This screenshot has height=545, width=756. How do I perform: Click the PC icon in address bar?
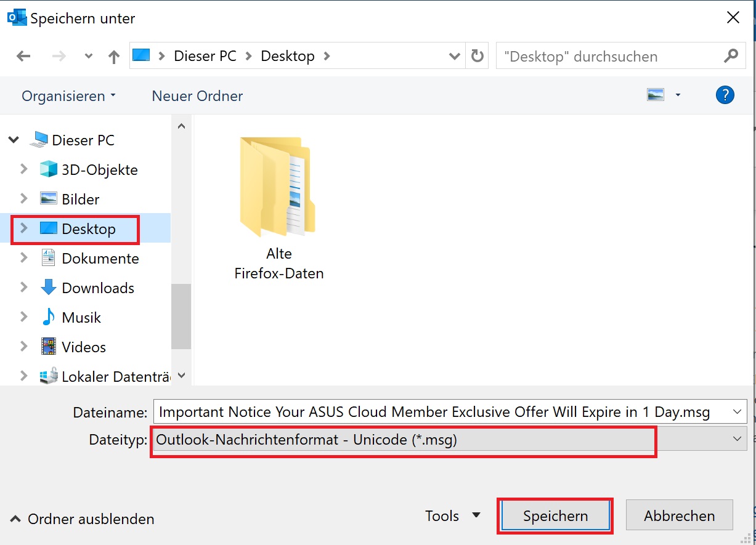coord(142,56)
